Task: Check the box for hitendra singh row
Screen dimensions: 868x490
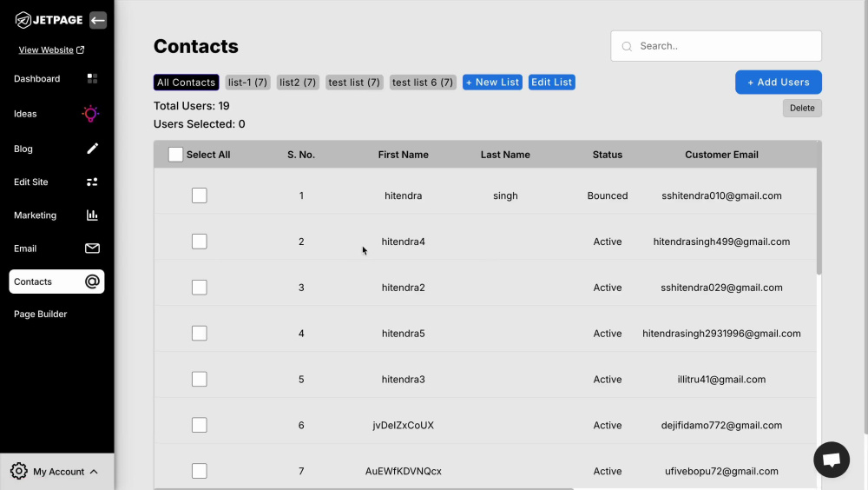Action: pos(200,195)
